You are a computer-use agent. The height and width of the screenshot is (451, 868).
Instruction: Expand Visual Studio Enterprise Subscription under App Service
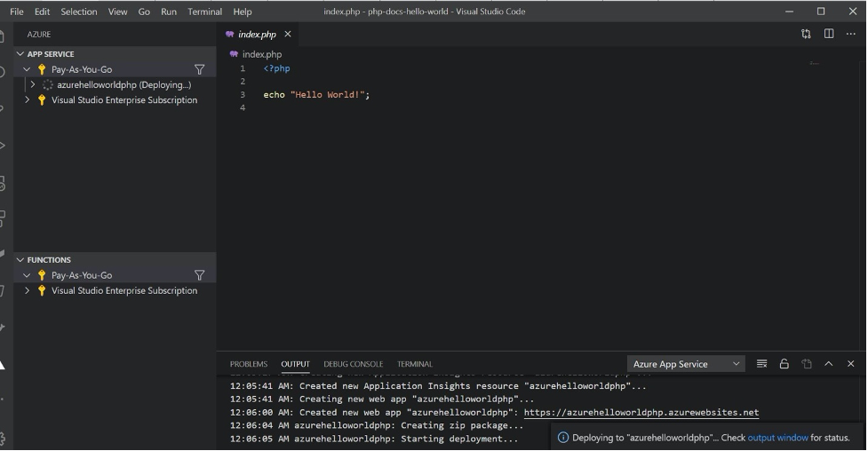click(x=27, y=100)
